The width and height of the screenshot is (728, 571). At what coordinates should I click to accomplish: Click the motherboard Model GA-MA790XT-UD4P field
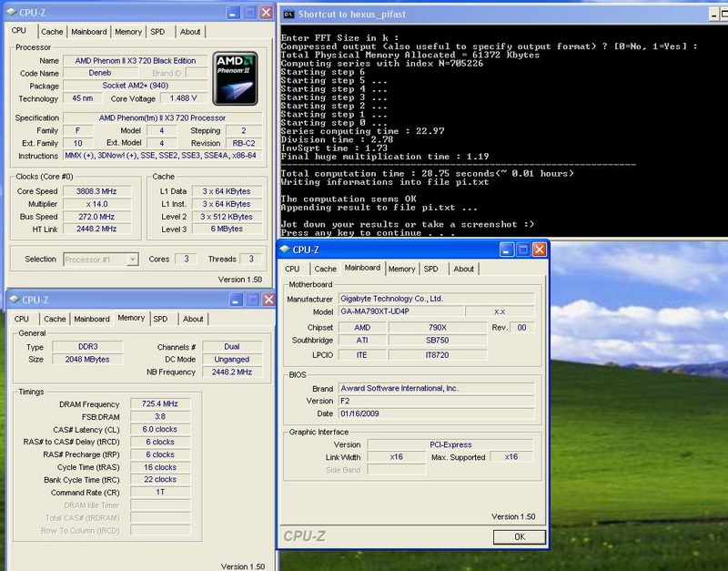[400, 311]
